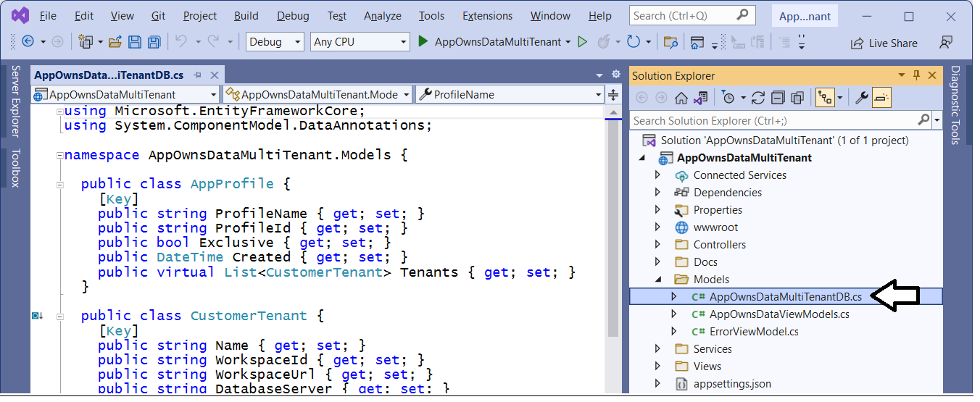Open the Solution Explorer window options dropdown arrow

point(902,75)
